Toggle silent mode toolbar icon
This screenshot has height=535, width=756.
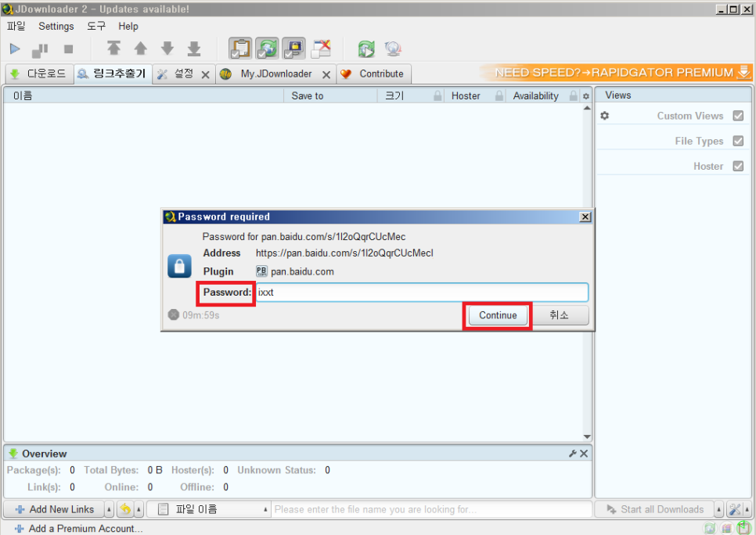(x=321, y=48)
